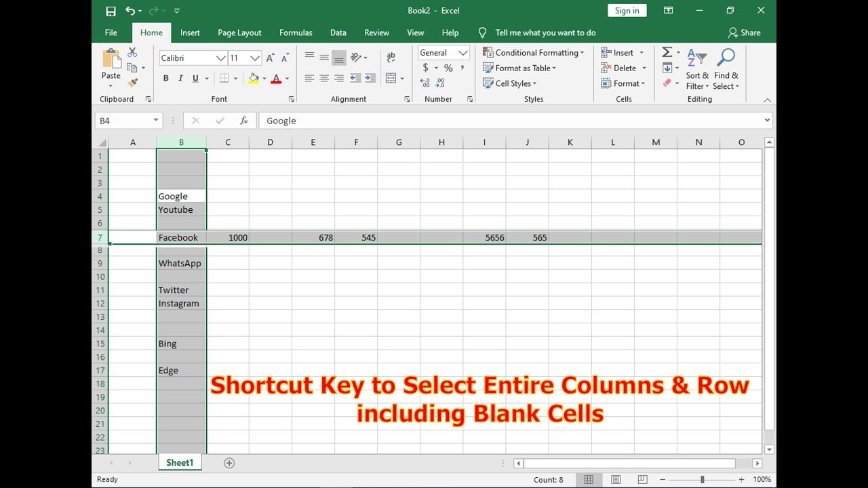Expand the Find & Select menu
Viewport: 868px width, 488px height.
click(726, 68)
